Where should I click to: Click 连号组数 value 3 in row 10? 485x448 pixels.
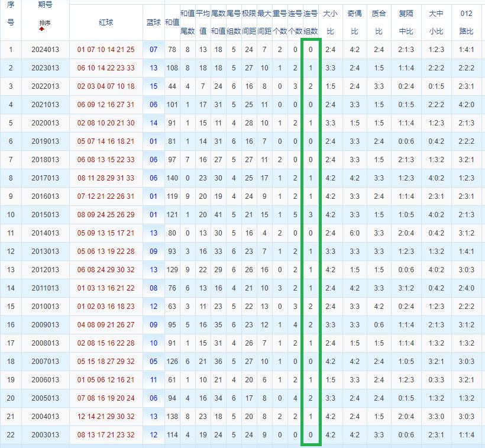click(311, 215)
